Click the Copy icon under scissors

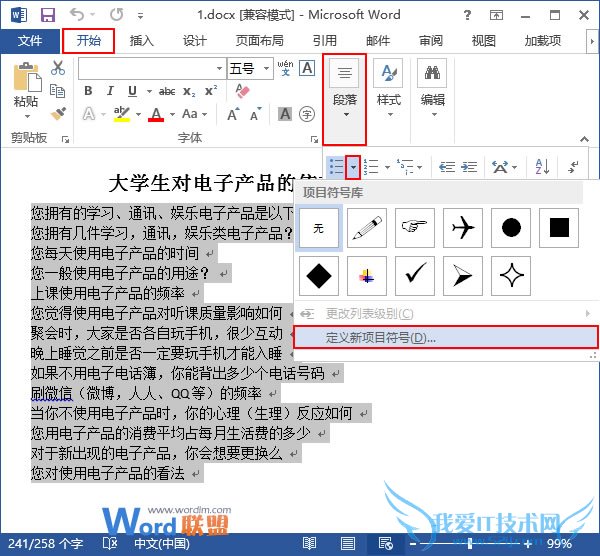pos(57,91)
